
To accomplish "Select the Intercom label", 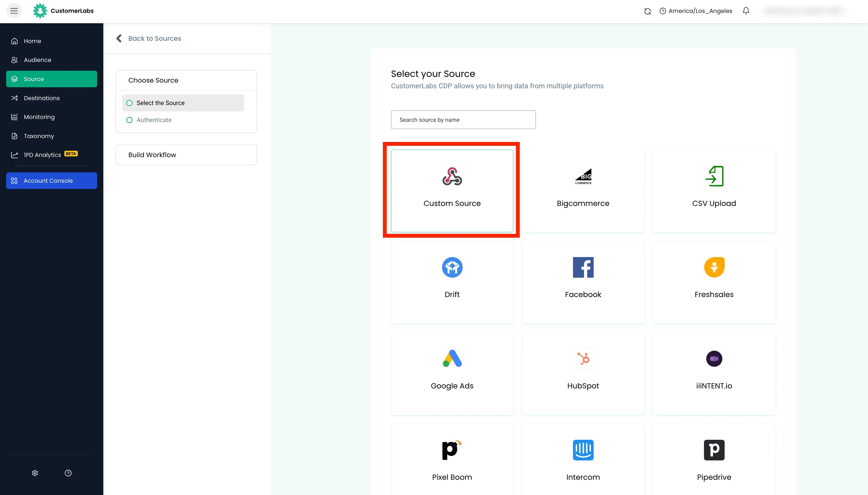I will click(x=583, y=477).
